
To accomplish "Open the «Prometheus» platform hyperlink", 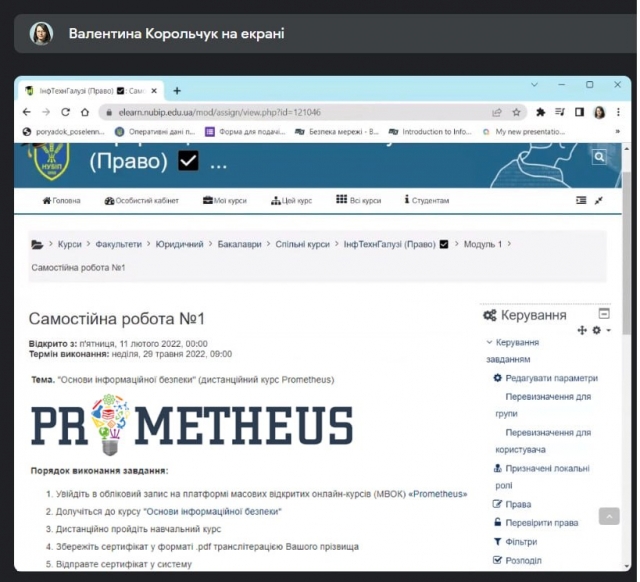I will pos(438,494).
